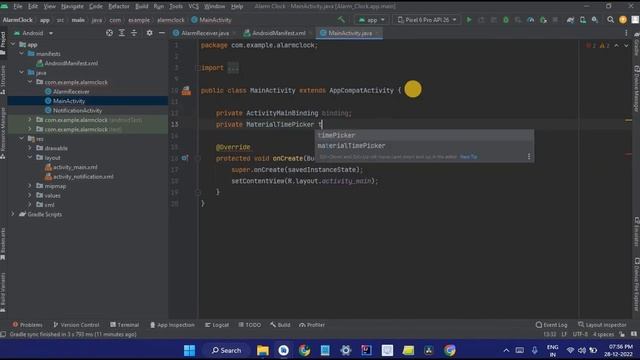The width and height of the screenshot is (640, 360).
Task: Expand the mipmap folder
Action: [x=30, y=186]
